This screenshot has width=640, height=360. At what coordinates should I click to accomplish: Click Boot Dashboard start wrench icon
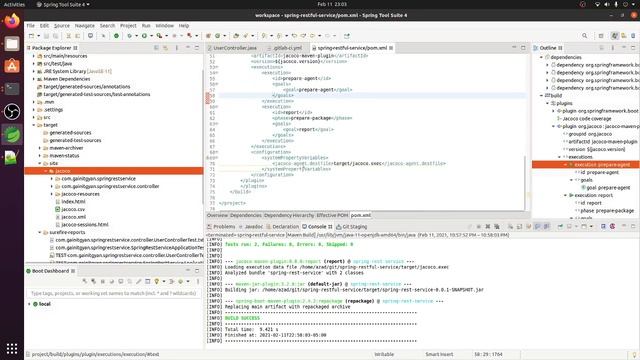(x=84, y=281)
